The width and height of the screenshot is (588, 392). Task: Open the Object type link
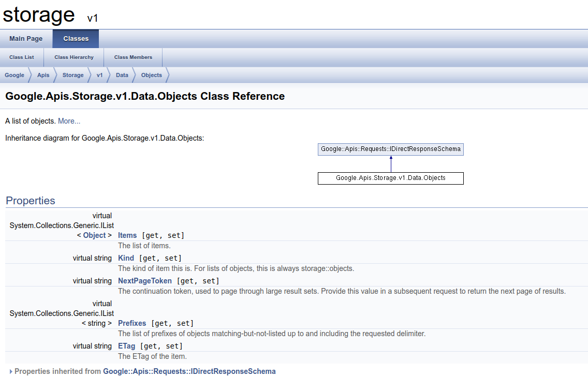click(95, 235)
